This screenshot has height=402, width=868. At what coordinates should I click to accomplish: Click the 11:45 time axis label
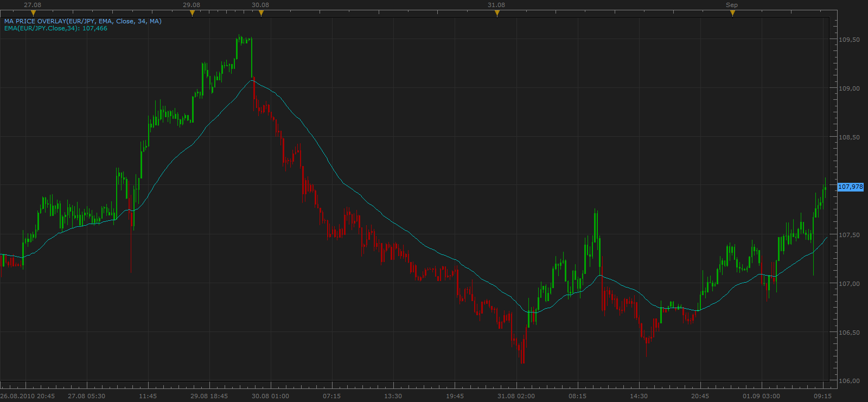tap(148, 396)
